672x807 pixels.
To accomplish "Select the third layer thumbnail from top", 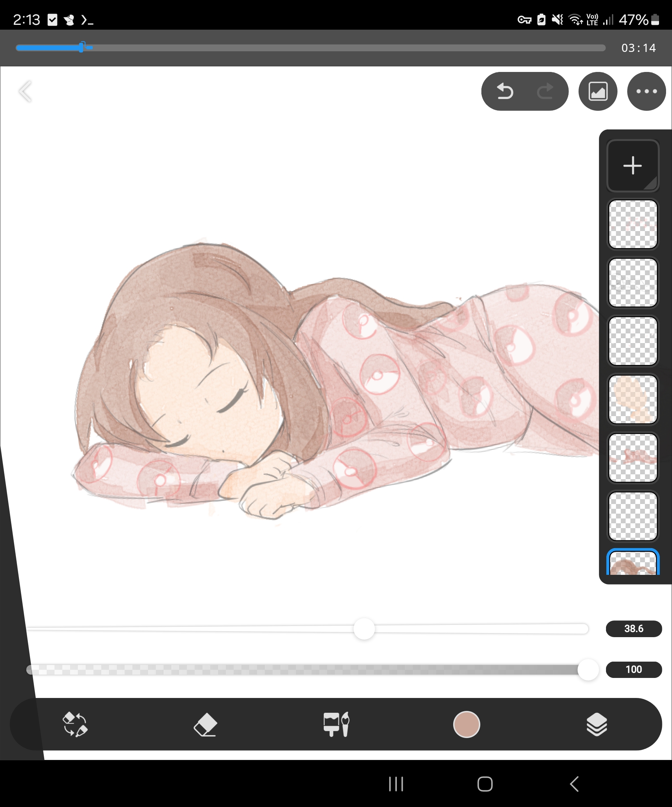I will [x=633, y=341].
